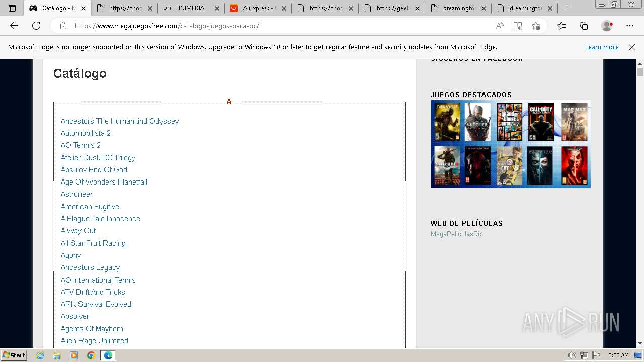Select The Witcher 3 cover thumbnail
The height and width of the screenshot is (362, 644).
[477, 122]
